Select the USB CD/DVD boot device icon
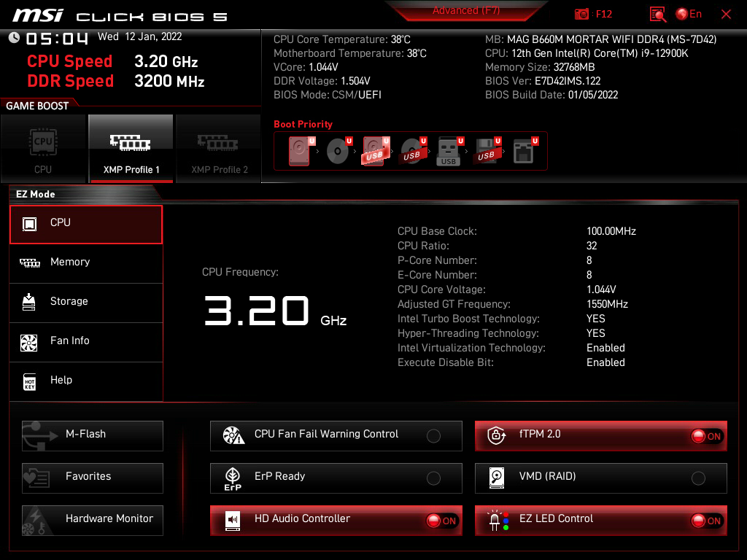The width and height of the screenshot is (747, 560). [x=414, y=151]
